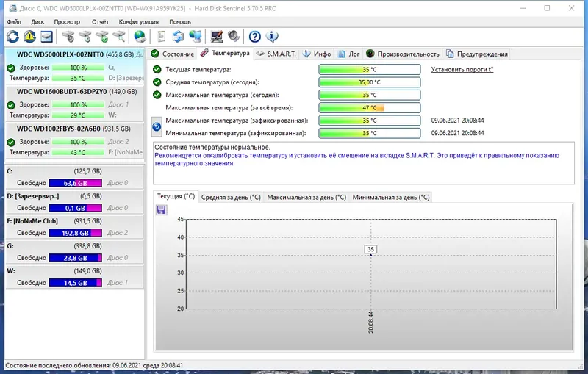588x374 pixels.
Task: Show the Средняя за день (°C) chart tab
Action: click(x=231, y=197)
